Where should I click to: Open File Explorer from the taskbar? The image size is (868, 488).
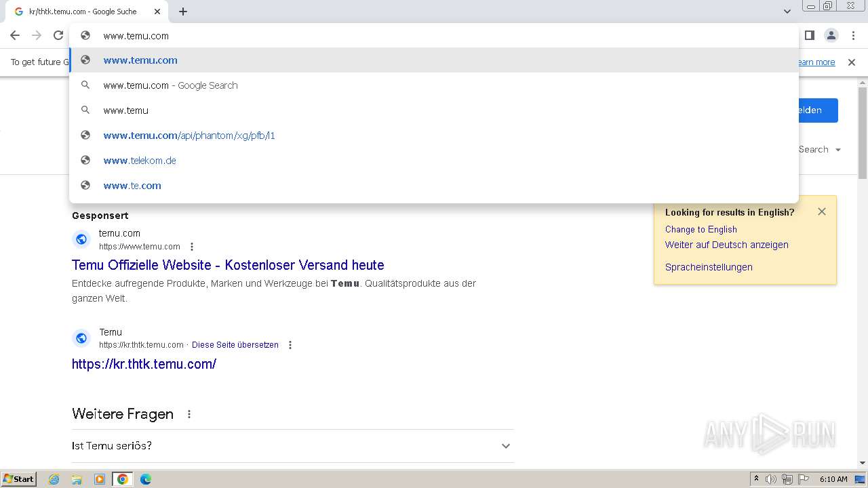coord(77,479)
